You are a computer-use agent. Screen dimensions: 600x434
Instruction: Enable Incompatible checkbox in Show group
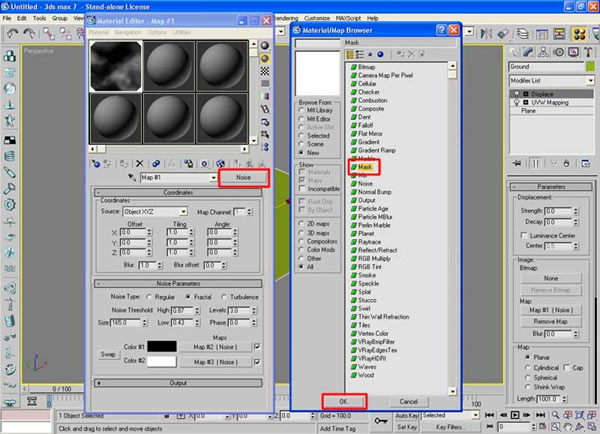302,189
